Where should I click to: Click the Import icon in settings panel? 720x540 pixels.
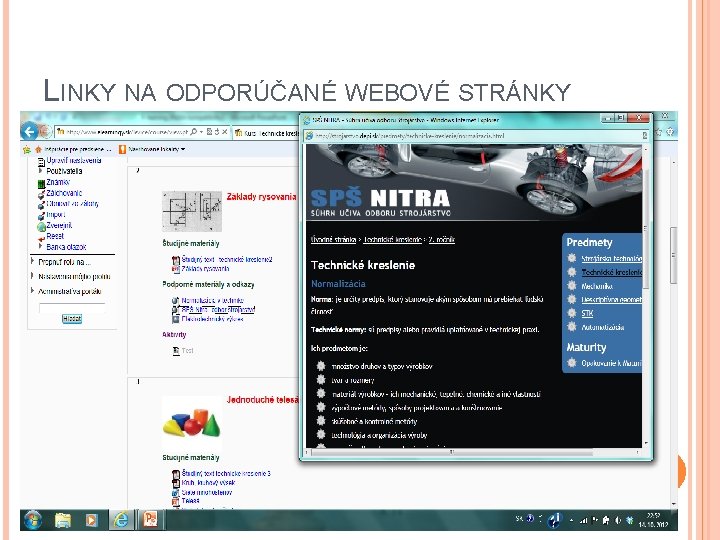coord(41,215)
